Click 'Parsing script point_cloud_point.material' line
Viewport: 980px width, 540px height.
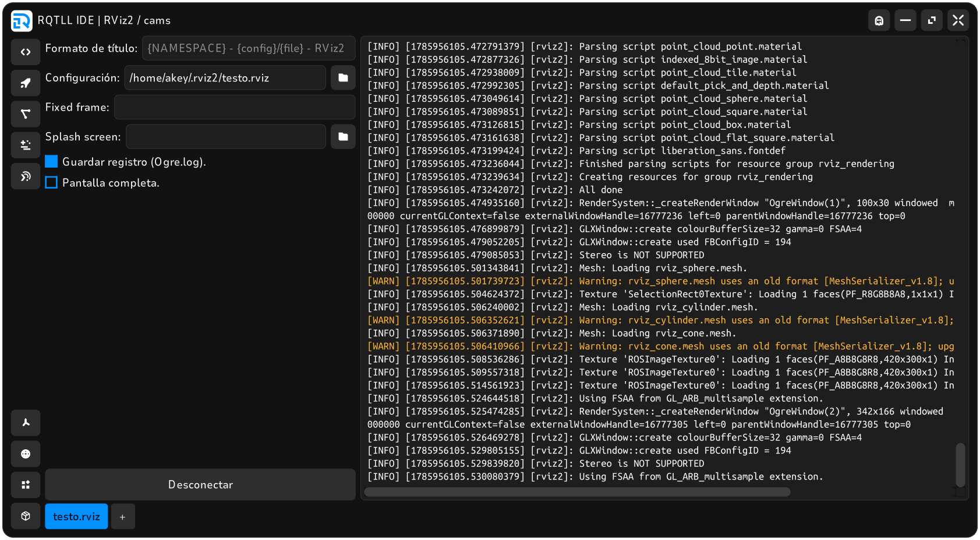[584, 47]
